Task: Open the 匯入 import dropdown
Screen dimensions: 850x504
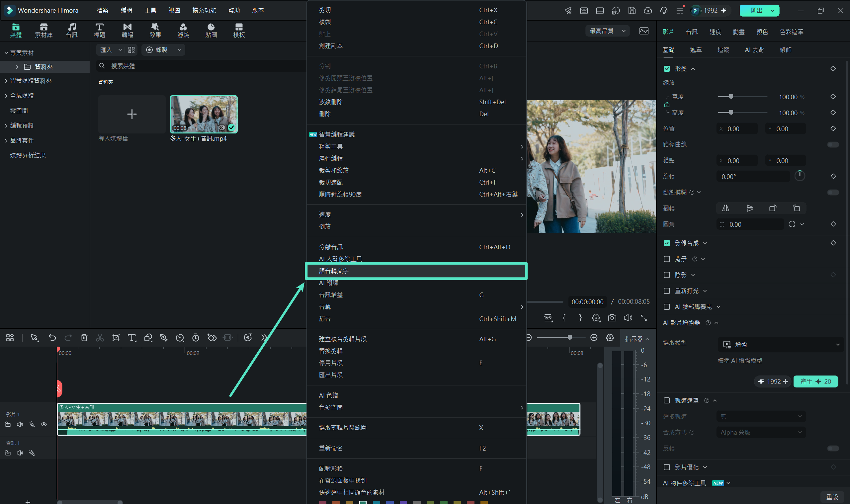Action: pyautogui.click(x=110, y=50)
